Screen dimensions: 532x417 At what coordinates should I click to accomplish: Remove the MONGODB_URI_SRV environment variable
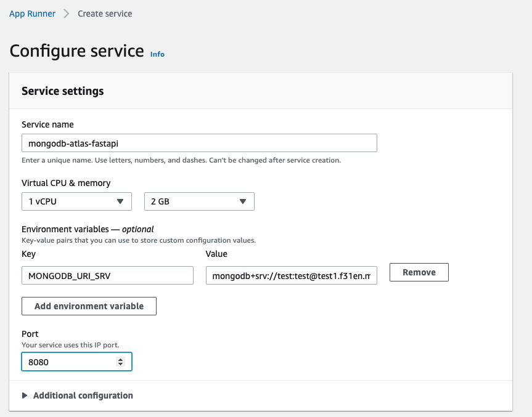[419, 272]
